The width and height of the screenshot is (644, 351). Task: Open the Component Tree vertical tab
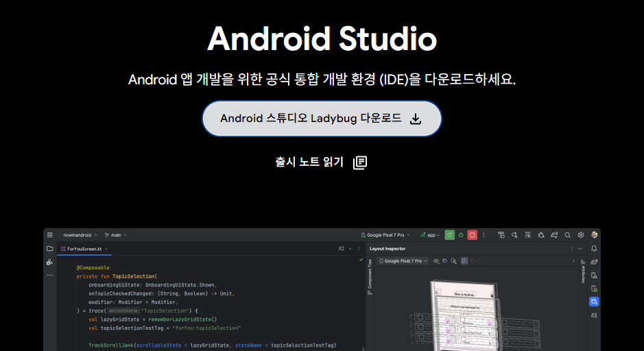pyautogui.click(x=370, y=277)
